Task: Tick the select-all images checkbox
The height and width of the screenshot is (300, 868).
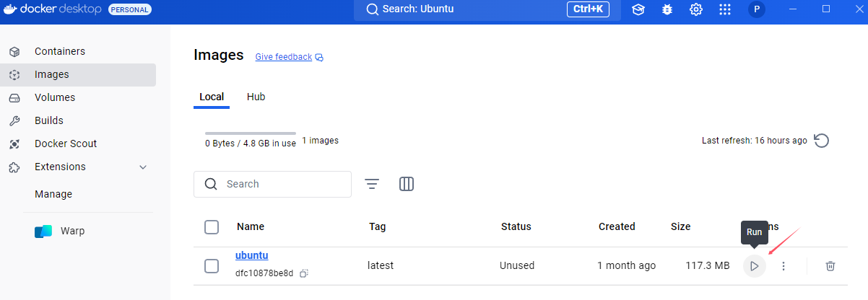Action: coord(212,227)
